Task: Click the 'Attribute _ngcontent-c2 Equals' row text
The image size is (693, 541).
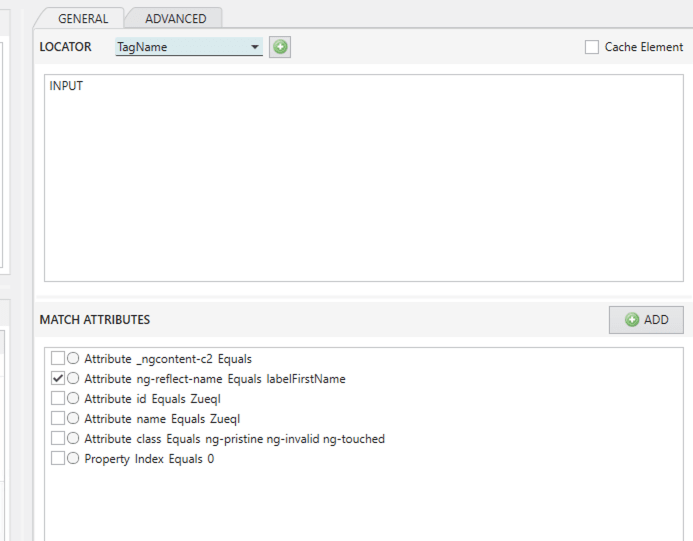Action: pyautogui.click(x=168, y=359)
